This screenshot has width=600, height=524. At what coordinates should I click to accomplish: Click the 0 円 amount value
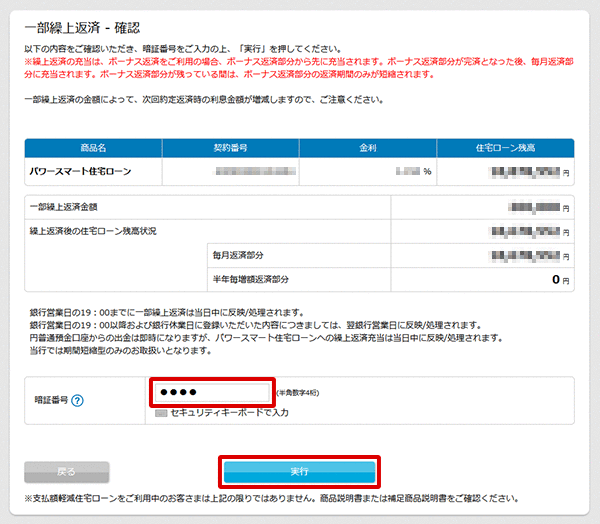click(x=558, y=280)
